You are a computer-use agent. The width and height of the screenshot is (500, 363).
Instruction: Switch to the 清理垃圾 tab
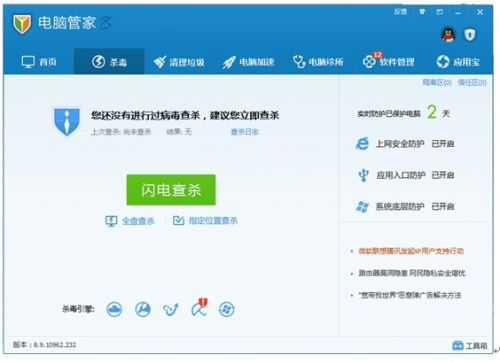click(x=179, y=62)
